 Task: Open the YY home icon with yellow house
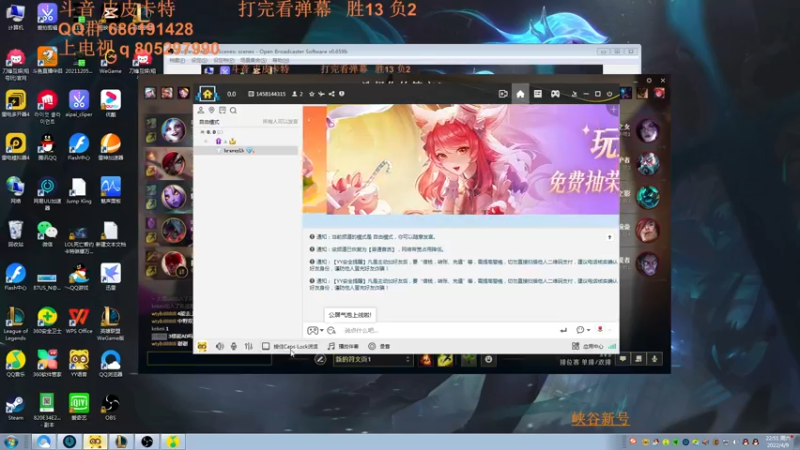207,94
